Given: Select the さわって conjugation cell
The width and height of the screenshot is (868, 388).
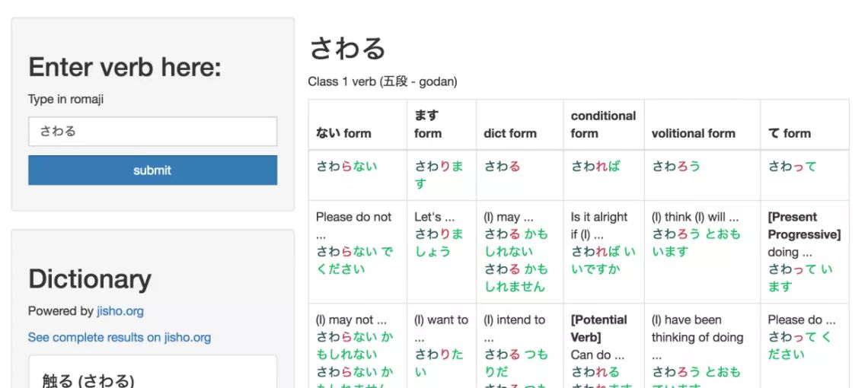Looking at the screenshot, I should coord(805,176).
